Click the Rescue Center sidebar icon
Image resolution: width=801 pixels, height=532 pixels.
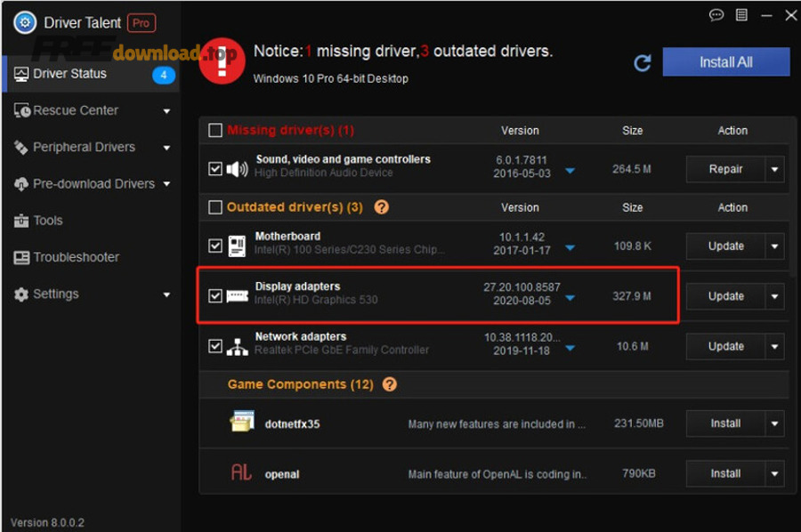pyautogui.click(x=22, y=111)
